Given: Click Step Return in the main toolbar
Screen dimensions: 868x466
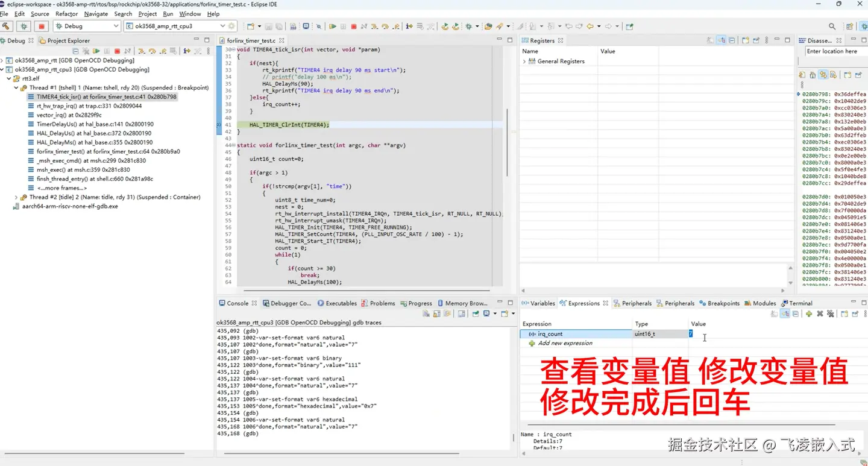Looking at the screenshot, I should [x=395, y=27].
